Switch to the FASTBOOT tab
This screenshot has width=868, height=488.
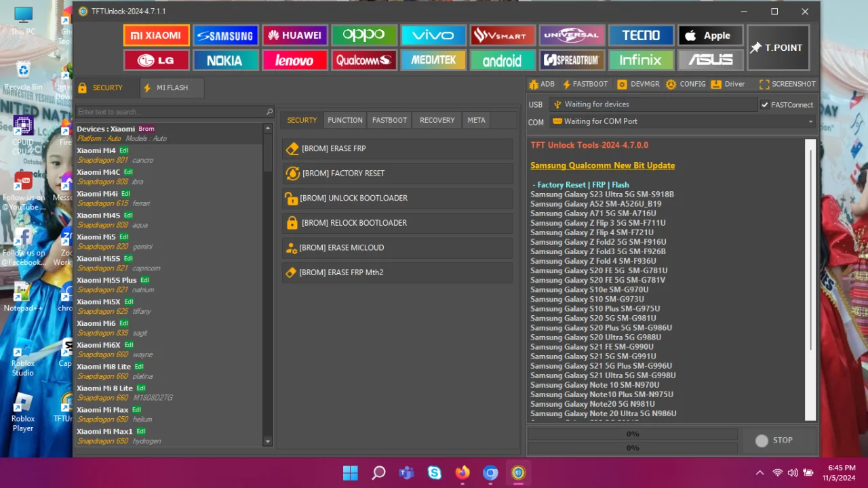click(x=389, y=120)
